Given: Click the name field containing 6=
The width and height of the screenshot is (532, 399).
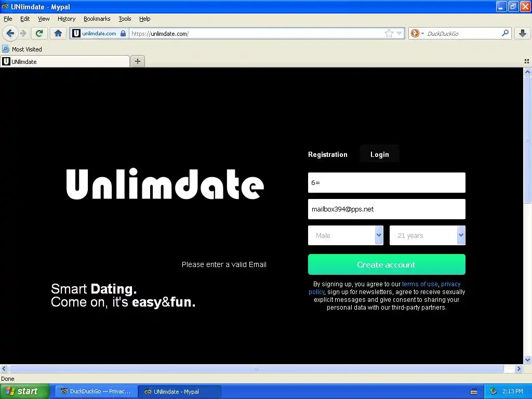Looking at the screenshot, I should (387, 182).
